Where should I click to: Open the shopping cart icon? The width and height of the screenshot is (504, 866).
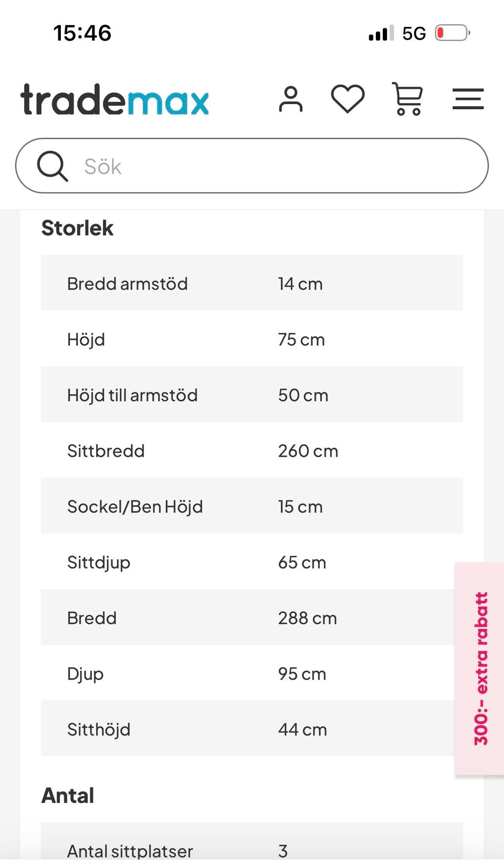click(407, 99)
